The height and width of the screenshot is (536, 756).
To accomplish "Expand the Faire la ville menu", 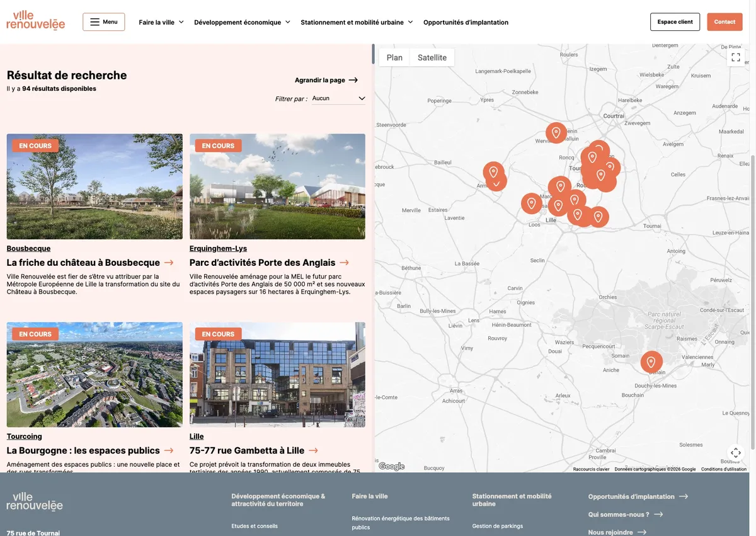I will pyautogui.click(x=161, y=22).
